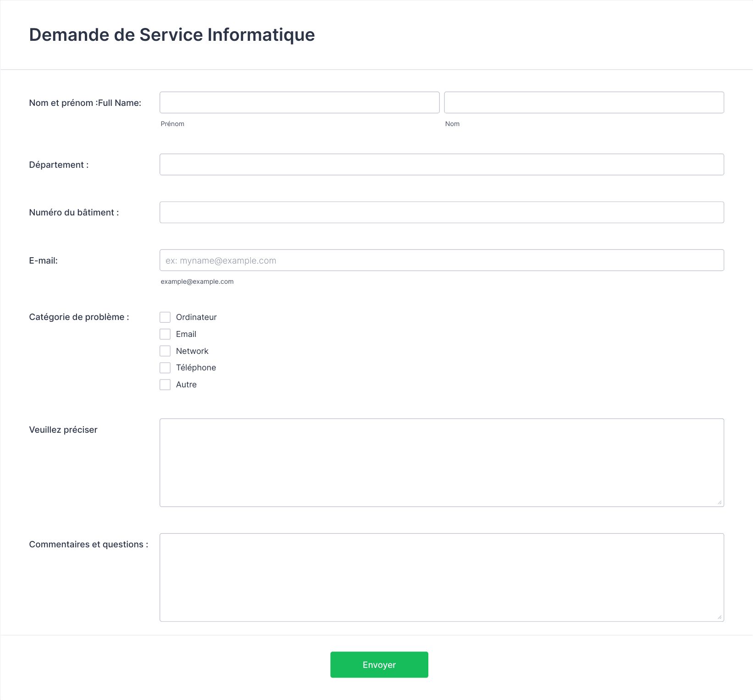Check the Ordinateur checkbox
Screen dimensions: 753x700
point(165,317)
